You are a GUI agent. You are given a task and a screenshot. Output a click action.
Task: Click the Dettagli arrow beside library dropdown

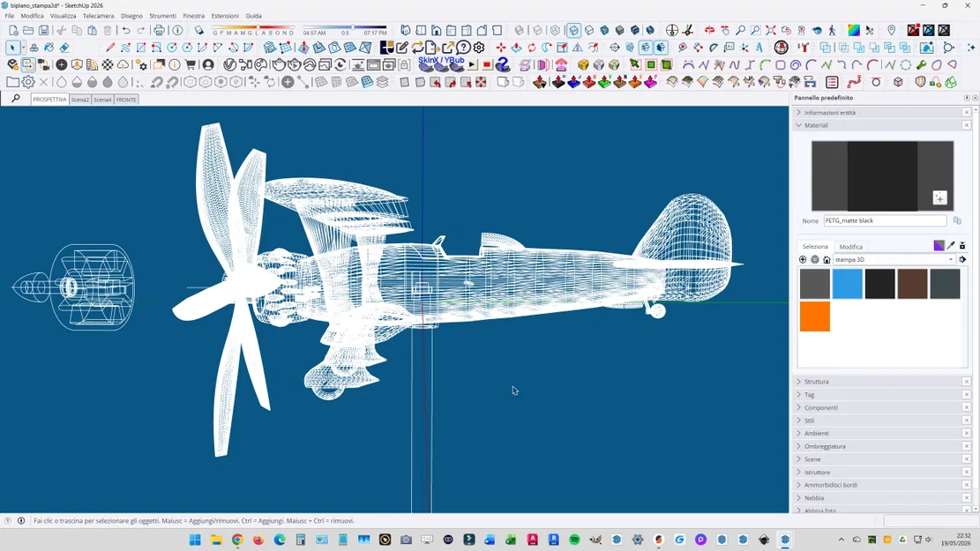962,259
